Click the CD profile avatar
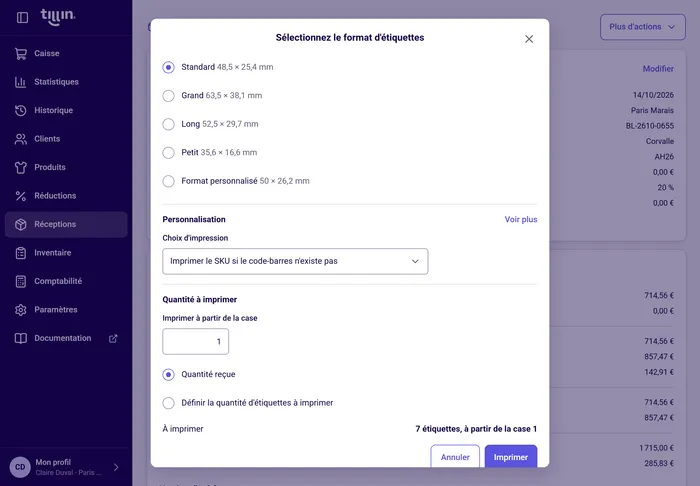 coord(20,467)
